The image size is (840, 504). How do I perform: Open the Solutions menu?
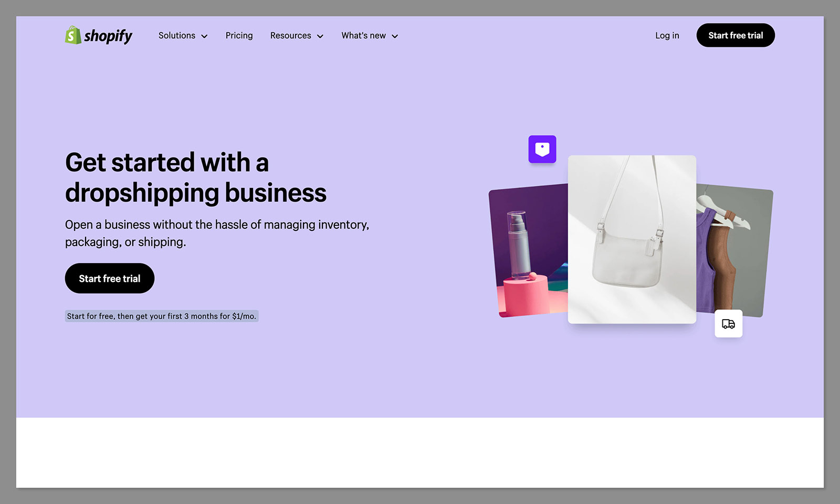tap(177, 36)
